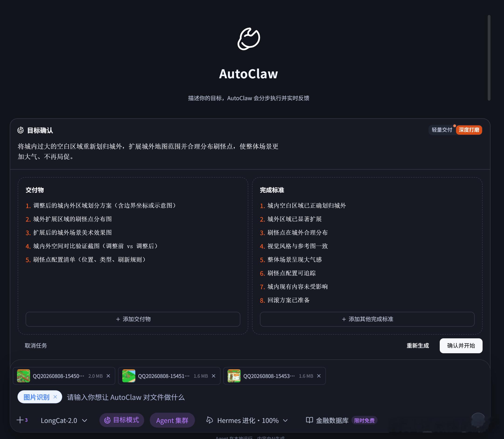Click the 描述你的目标 subtitle text
Image resolution: width=504 pixels, height=439 pixels.
[249, 98]
